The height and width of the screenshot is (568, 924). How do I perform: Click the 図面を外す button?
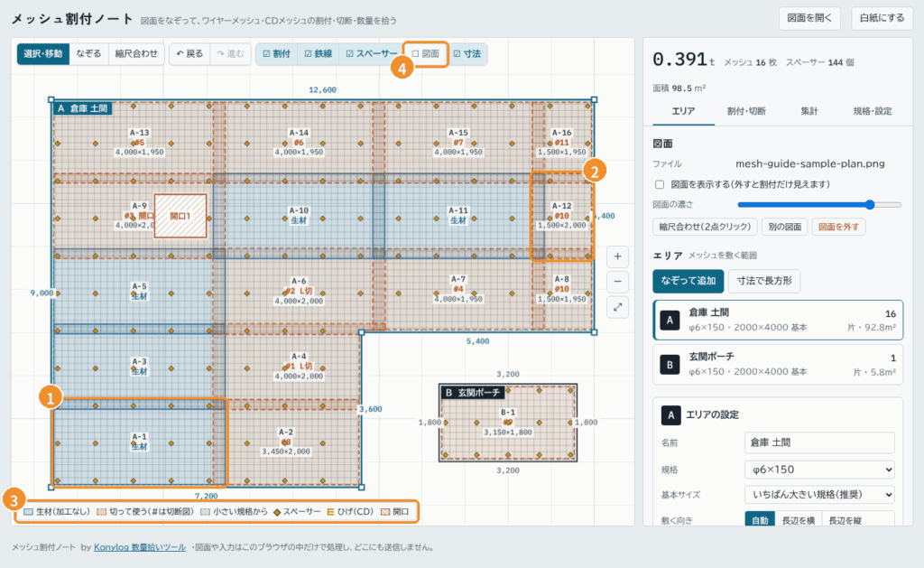(838, 227)
